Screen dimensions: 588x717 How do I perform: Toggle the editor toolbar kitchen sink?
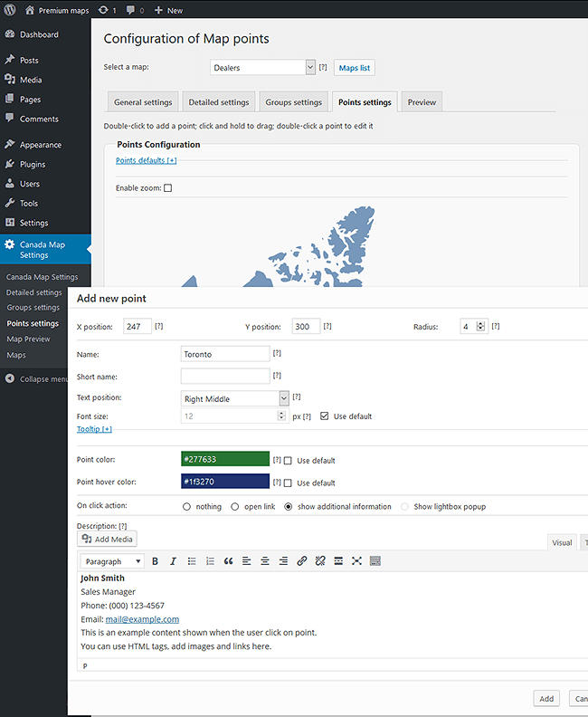pos(375,561)
